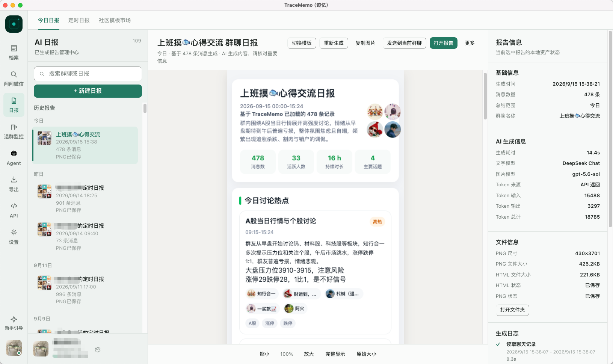The width and height of the screenshot is (613, 364).
Task: Click the 109 report count
Action: [x=137, y=41]
